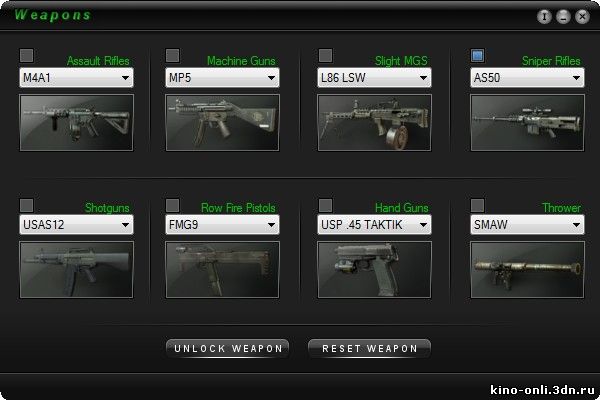Check the Row Fire Pistols checkbox

pyautogui.click(x=173, y=206)
